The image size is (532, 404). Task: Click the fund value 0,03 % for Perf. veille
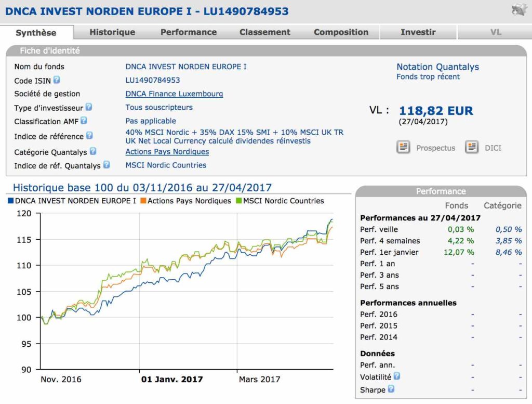tap(461, 229)
